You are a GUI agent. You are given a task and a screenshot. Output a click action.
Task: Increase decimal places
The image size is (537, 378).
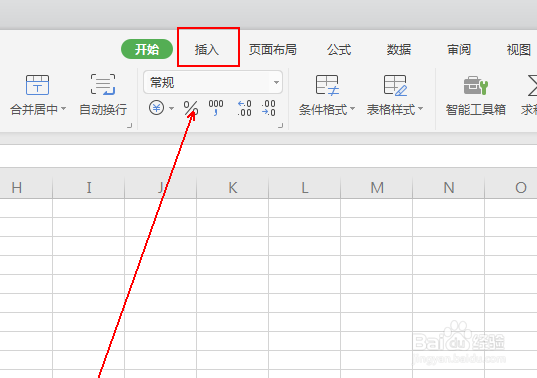[245, 108]
